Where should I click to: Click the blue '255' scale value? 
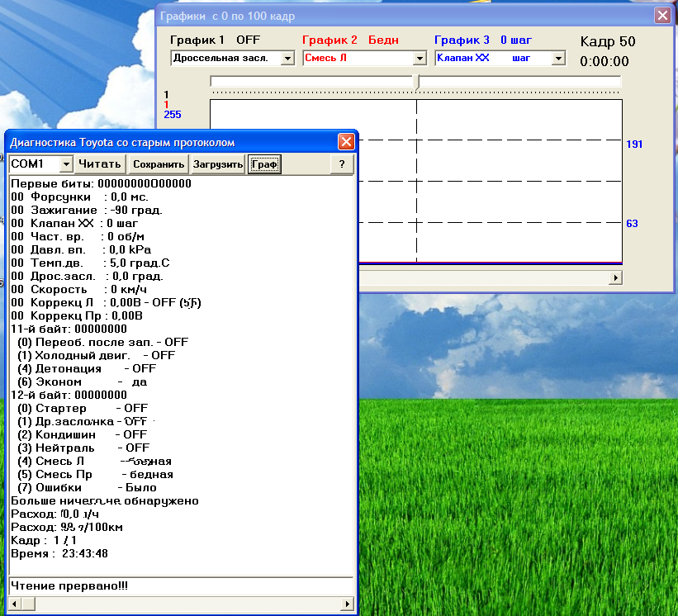pos(173,115)
